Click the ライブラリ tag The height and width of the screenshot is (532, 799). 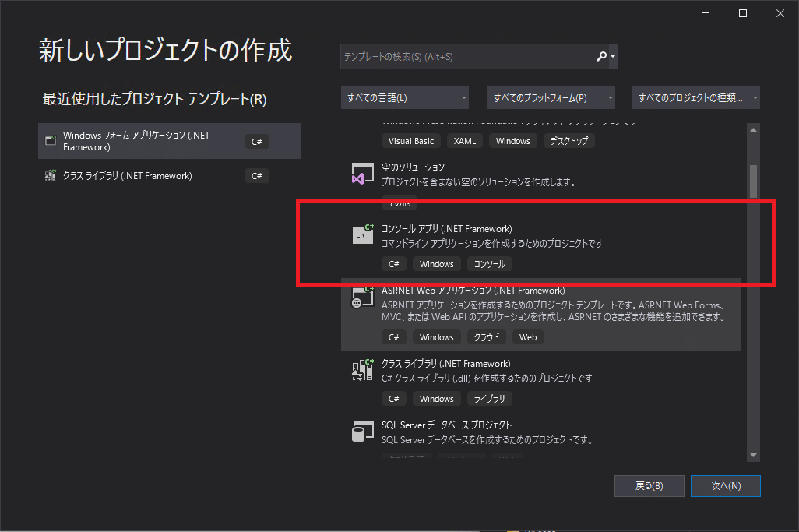[489, 399]
